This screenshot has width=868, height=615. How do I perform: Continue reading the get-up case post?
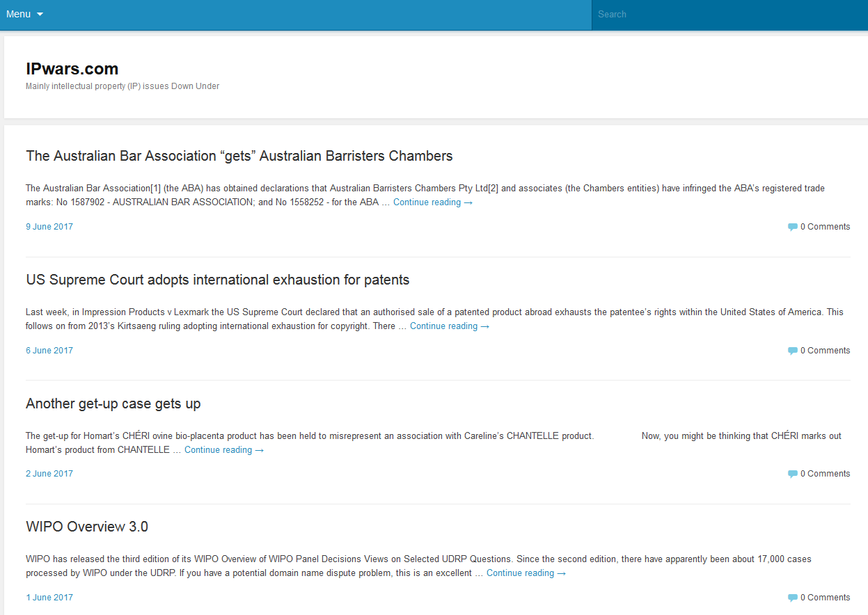point(224,450)
